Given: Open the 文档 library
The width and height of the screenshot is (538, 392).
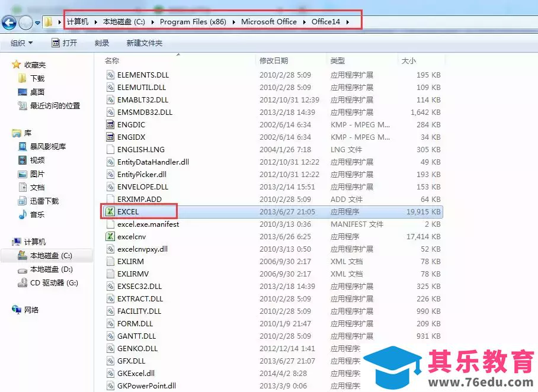Looking at the screenshot, I should [x=37, y=187].
